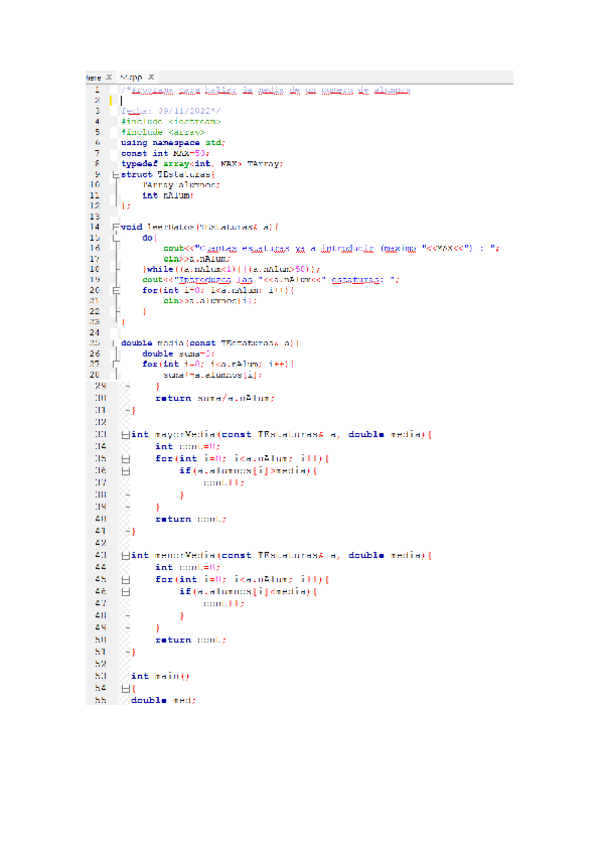Click the 'using namespace std;' line
The width and height of the screenshot is (600, 848).
[173, 143]
